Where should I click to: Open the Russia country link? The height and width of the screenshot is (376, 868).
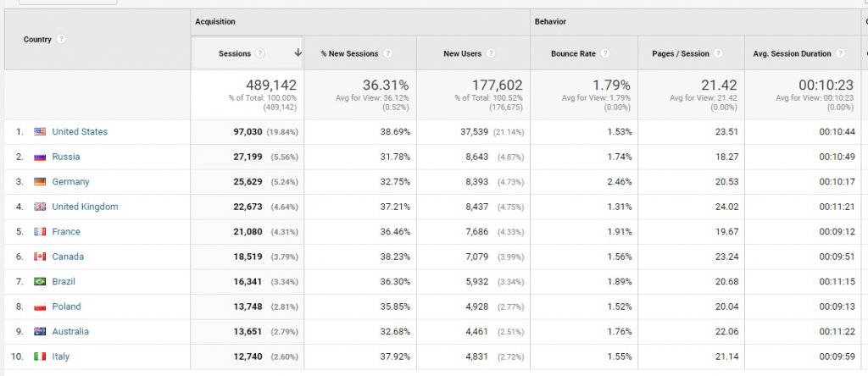coord(66,157)
